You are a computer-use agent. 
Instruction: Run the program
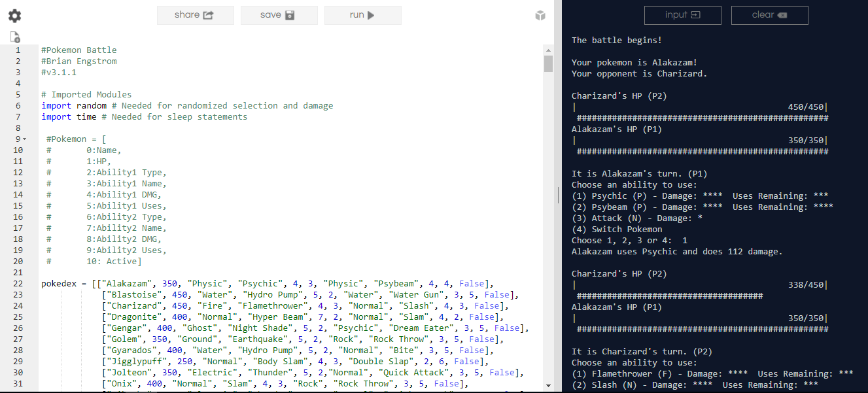click(362, 15)
